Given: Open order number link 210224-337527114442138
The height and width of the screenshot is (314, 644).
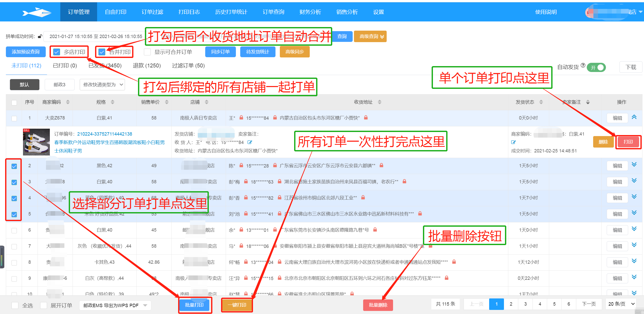Looking at the screenshot, I should coord(105,134).
